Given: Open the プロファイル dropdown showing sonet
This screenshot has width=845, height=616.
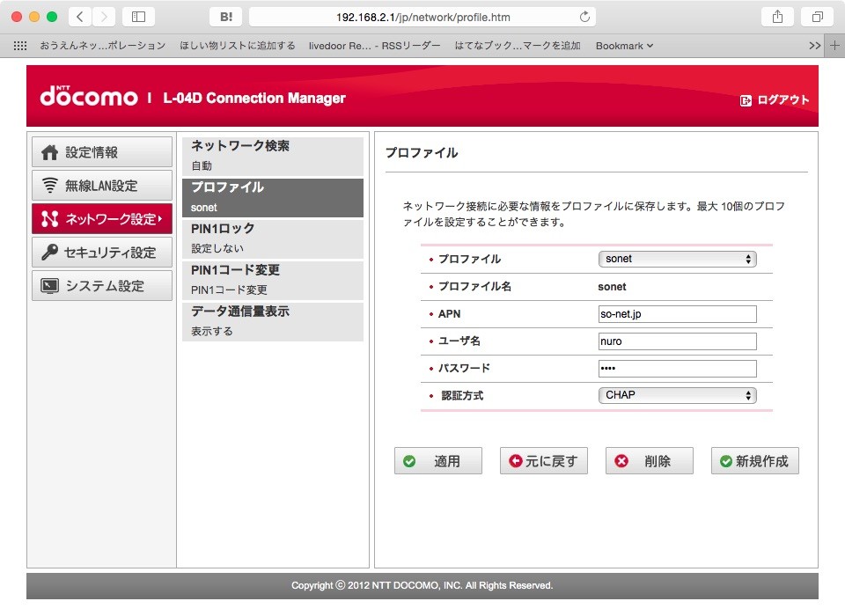Looking at the screenshot, I should click(x=678, y=260).
